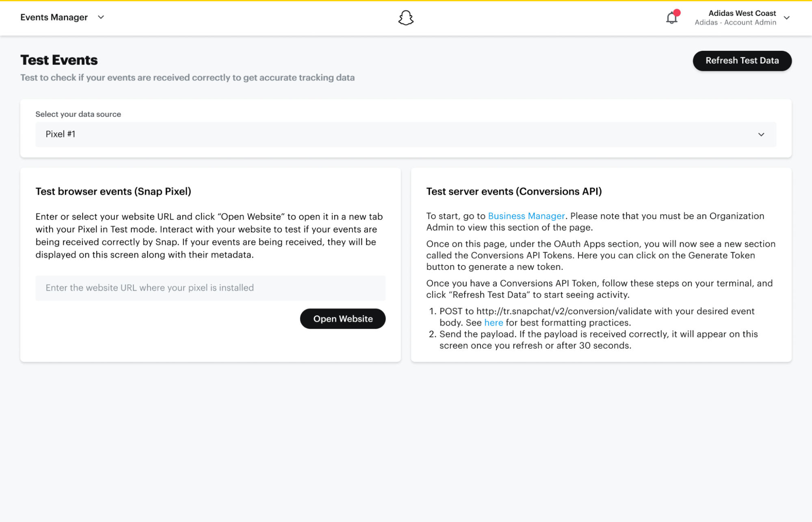Open the notifications bell
Screen dimensions: 812x522
(671, 18)
